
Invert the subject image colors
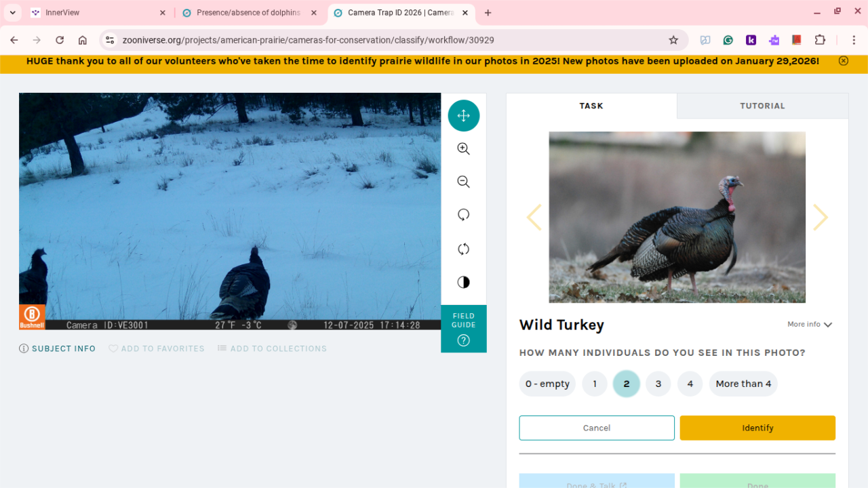tap(464, 282)
